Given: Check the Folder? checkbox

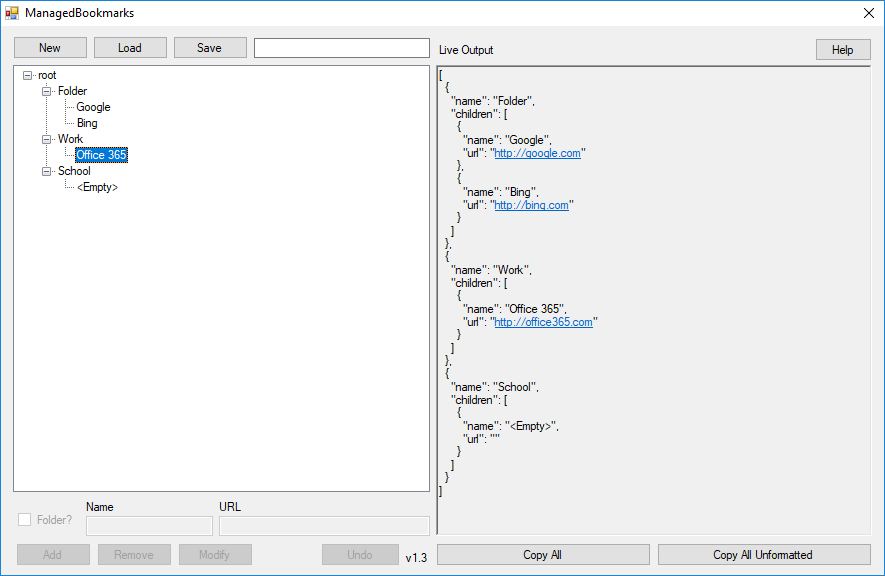Looking at the screenshot, I should (x=24, y=519).
